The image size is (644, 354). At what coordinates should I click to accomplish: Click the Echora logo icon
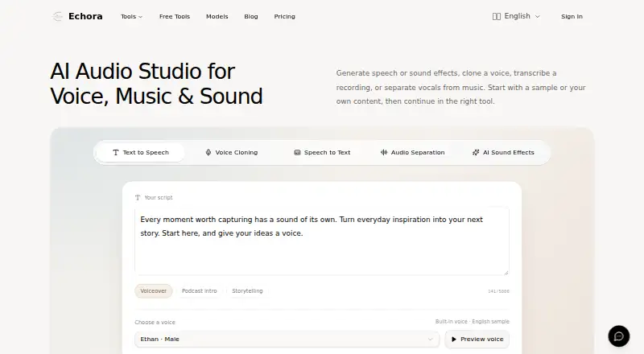point(57,16)
